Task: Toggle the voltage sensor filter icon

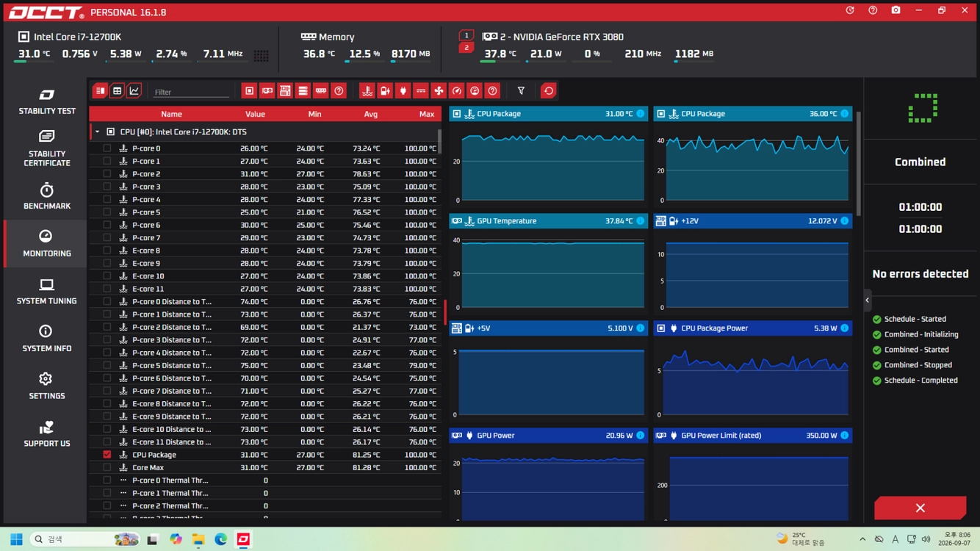Action: pyautogui.click(x=385, y=91)
